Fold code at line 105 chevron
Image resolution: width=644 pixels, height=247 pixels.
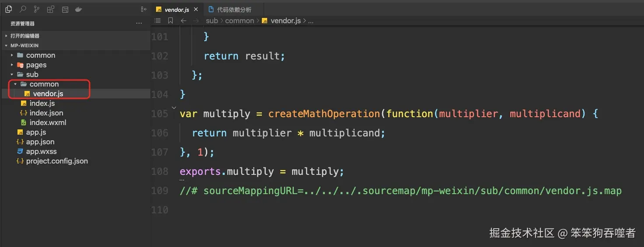174,108
